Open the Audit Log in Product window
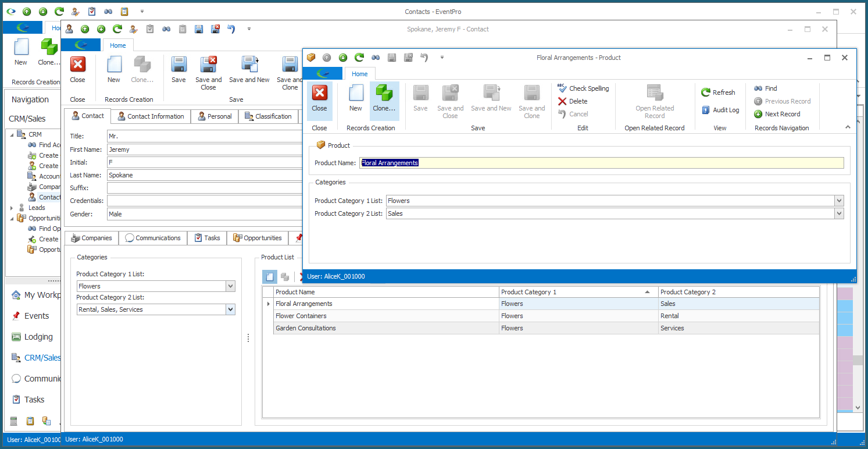The width and height of the screenshot is (868, 449). pyautogui.click(x=720, y=110)
